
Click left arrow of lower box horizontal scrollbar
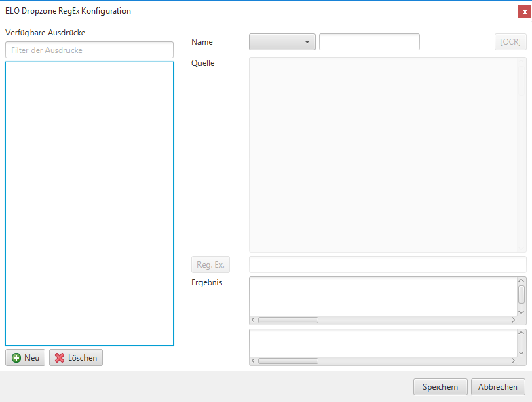point(253,361)
